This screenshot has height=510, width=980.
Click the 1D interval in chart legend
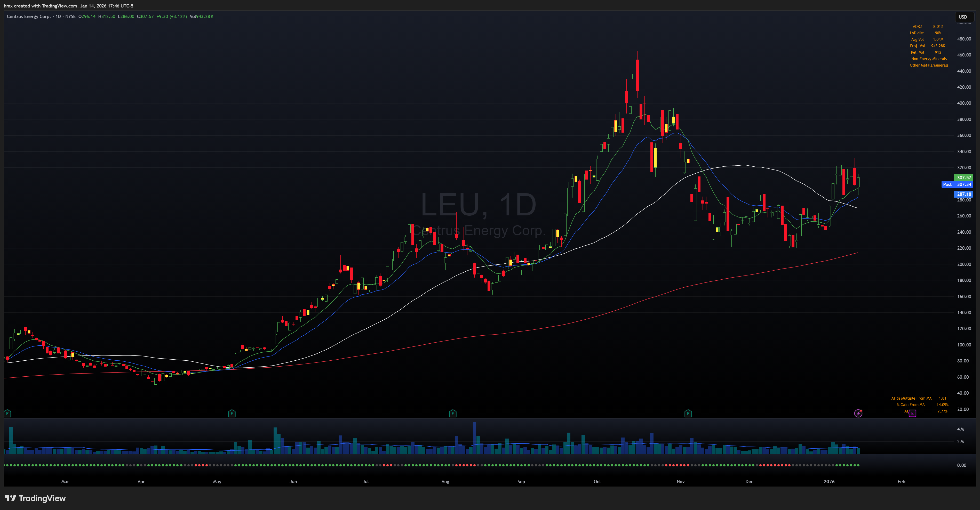pos(58,16)
